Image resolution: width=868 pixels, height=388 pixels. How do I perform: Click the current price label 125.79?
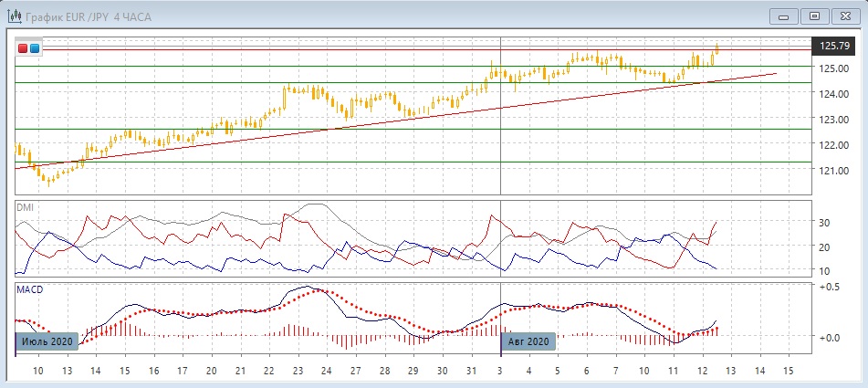pyautogui.click(x=835, y=46)
